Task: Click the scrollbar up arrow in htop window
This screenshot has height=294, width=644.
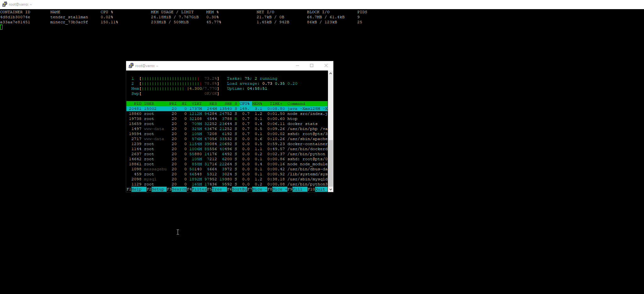Action: [330, 73]
